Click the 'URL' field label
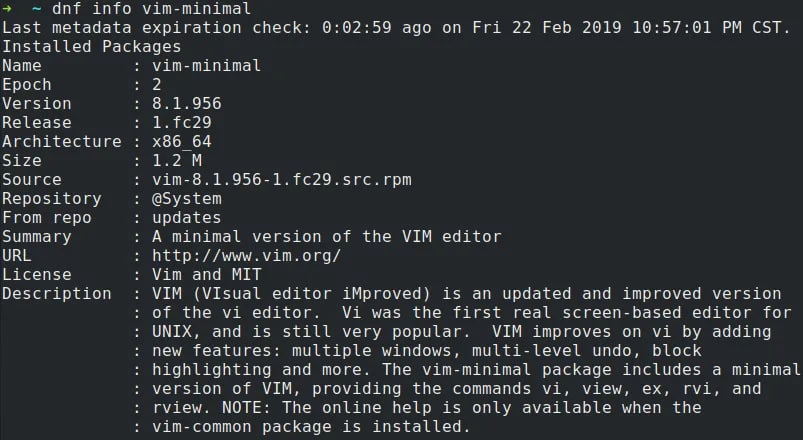The height and width of the screenshot is (440, 803). (x=17, y=255)
